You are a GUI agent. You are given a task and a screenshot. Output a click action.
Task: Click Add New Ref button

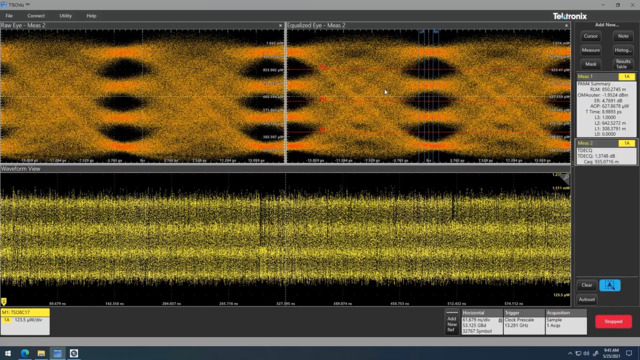451,322
